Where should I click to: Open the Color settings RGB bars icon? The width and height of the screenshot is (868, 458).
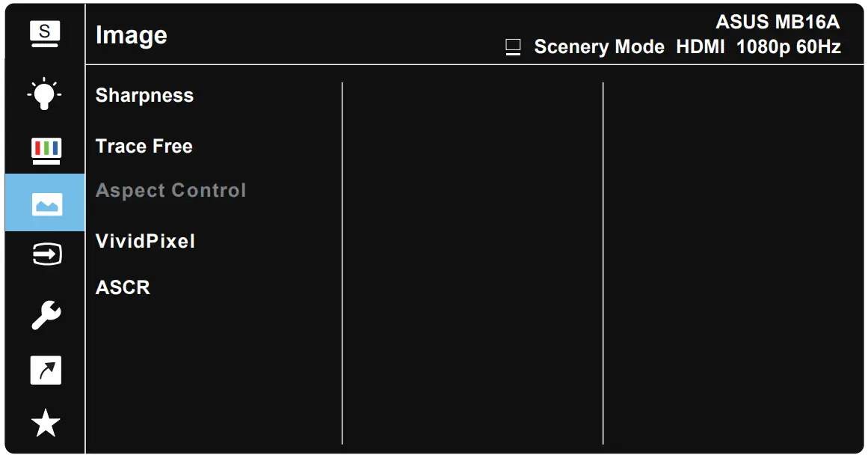tap(45, 150)
